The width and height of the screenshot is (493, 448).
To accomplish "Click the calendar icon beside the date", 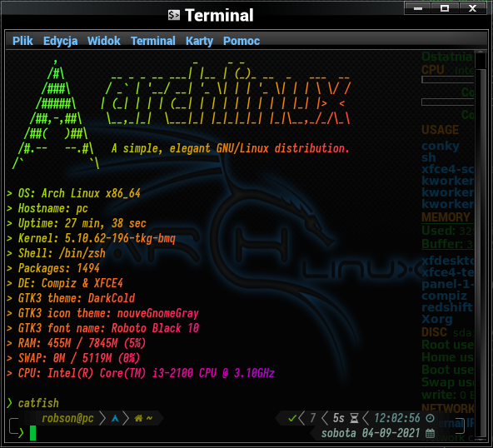I will (x=430, y=433).
